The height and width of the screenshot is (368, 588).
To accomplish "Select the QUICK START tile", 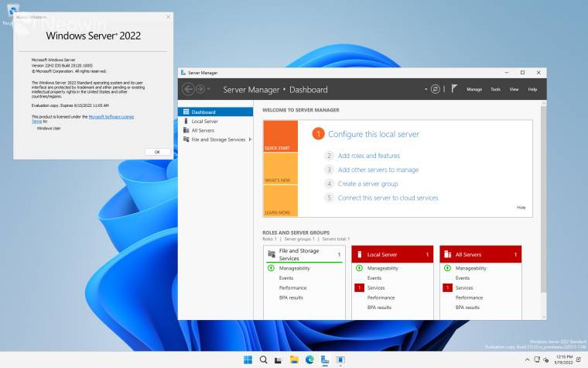I will tap(281, 136).
